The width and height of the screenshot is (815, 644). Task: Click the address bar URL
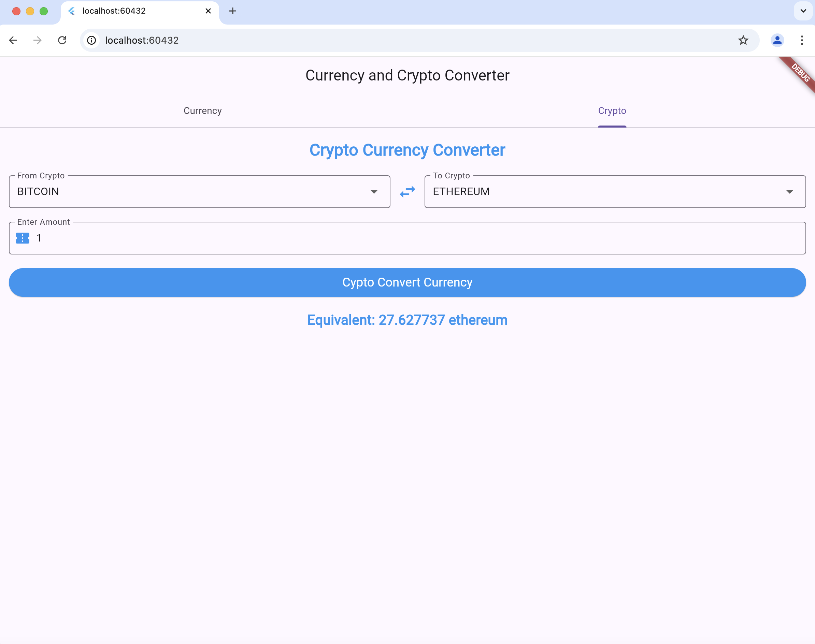[x=142, y=40]
